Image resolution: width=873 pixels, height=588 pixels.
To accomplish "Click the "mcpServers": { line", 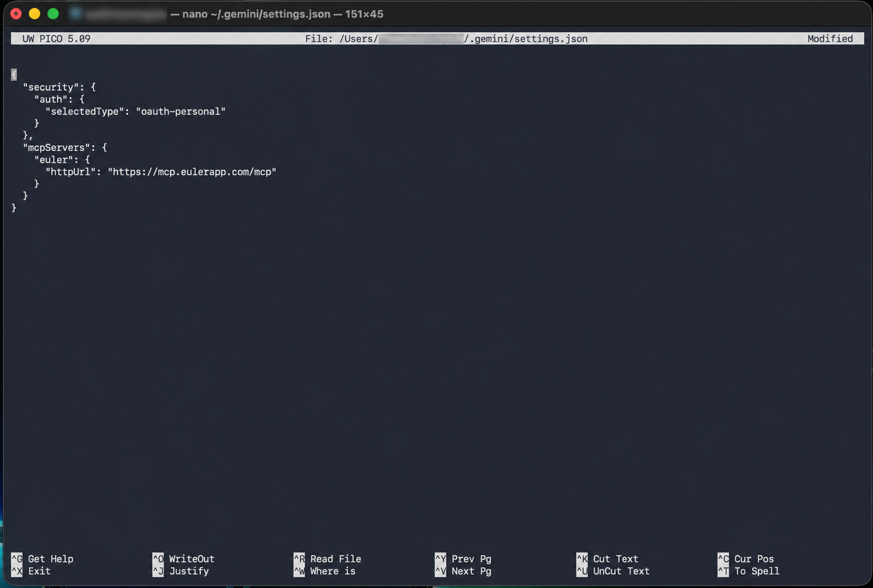I will pos(65,147).
